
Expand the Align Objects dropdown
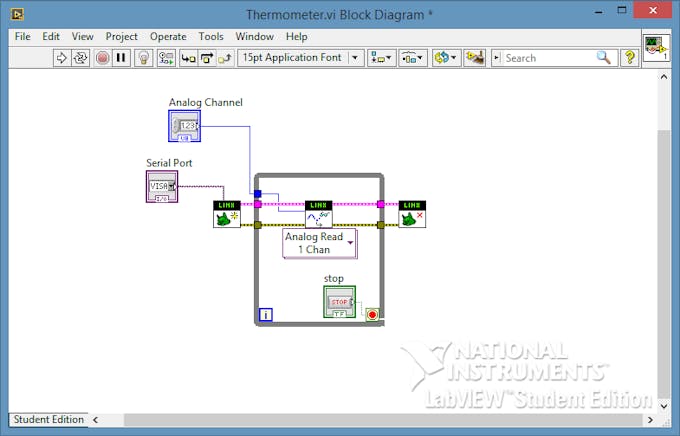(382, 58)
